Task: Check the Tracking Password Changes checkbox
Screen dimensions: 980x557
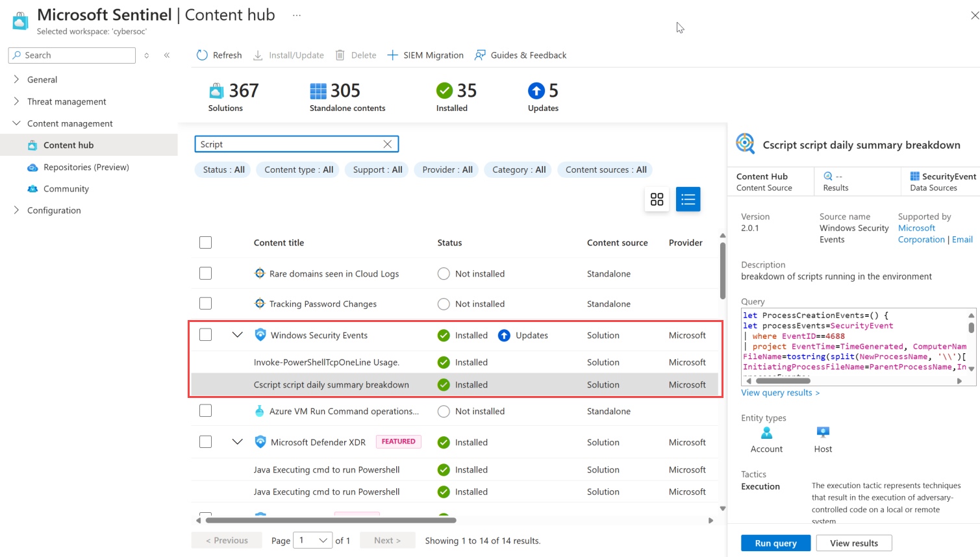Action: pos(205,303)
